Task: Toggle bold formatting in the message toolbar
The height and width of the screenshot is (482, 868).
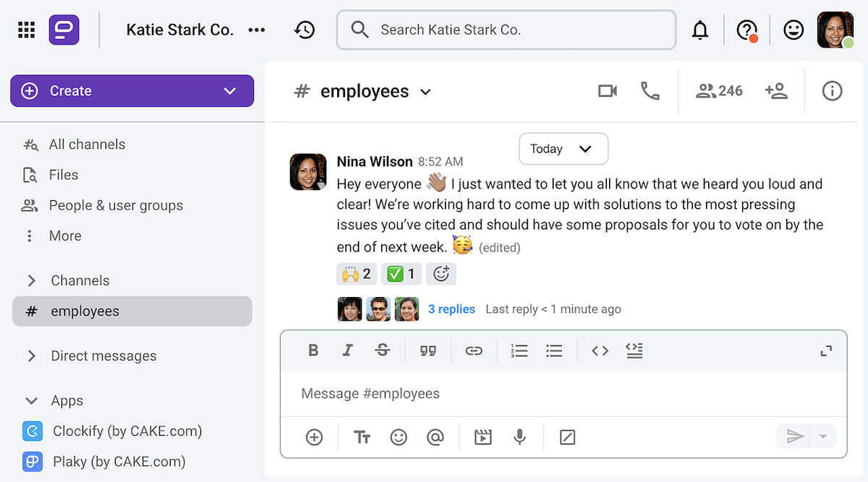Action: tap(313, 350)
